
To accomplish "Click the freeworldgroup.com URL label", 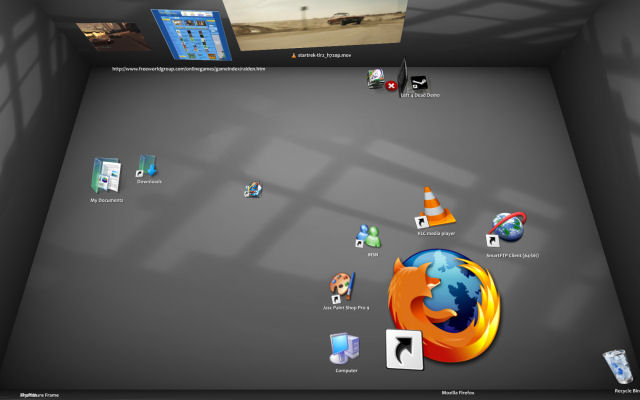I will pos(188,69).
